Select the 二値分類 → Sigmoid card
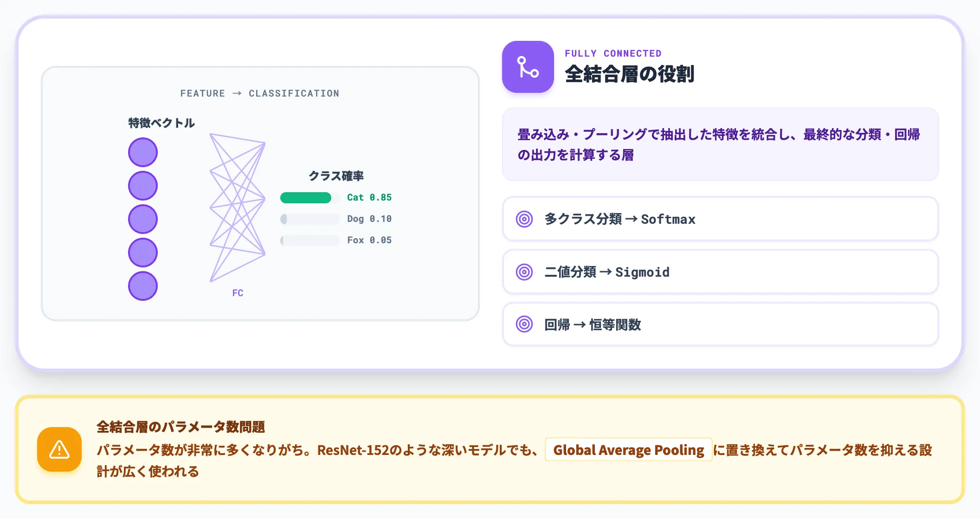This screenshot has width=980, height=519. [x=721, y=272]
